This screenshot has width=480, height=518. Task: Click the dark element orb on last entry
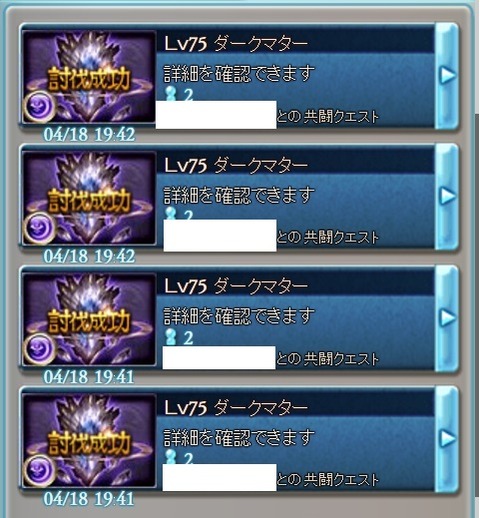[x=40, y=469]
